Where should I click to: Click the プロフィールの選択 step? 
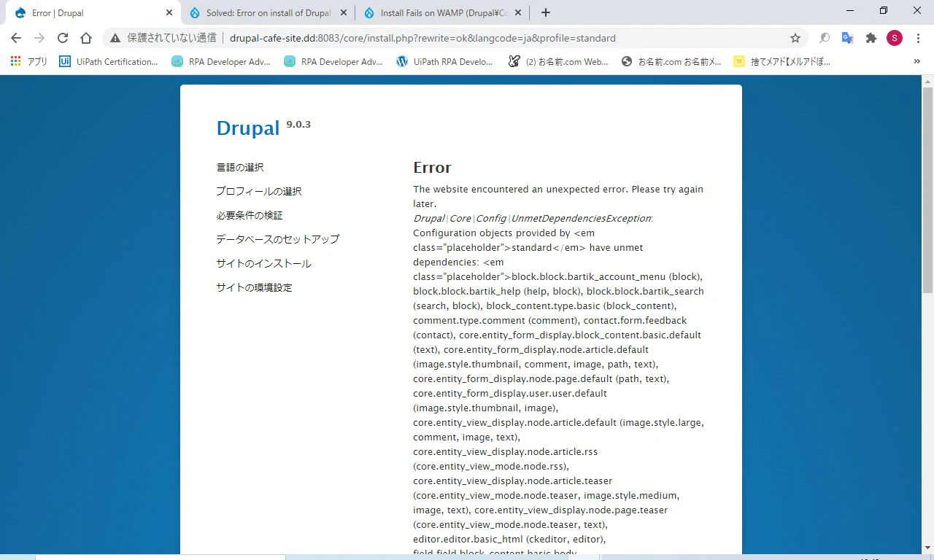click(259, 191)
